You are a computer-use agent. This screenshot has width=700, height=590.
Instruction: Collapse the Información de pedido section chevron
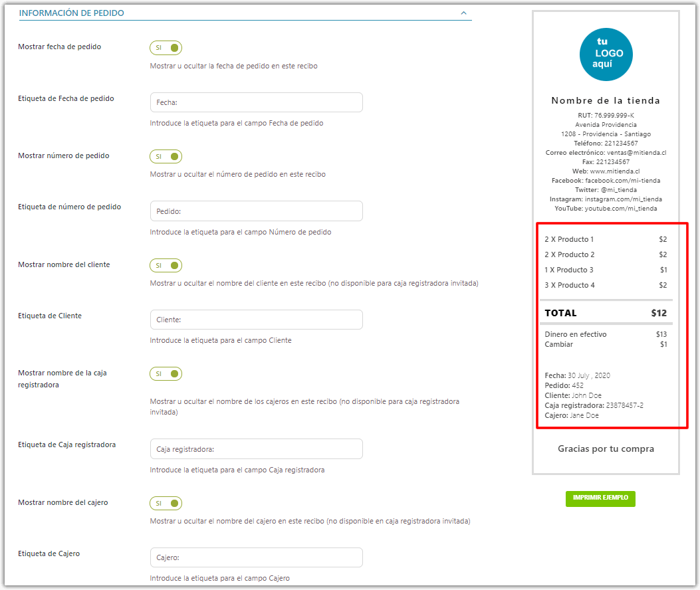click(463, 13)
